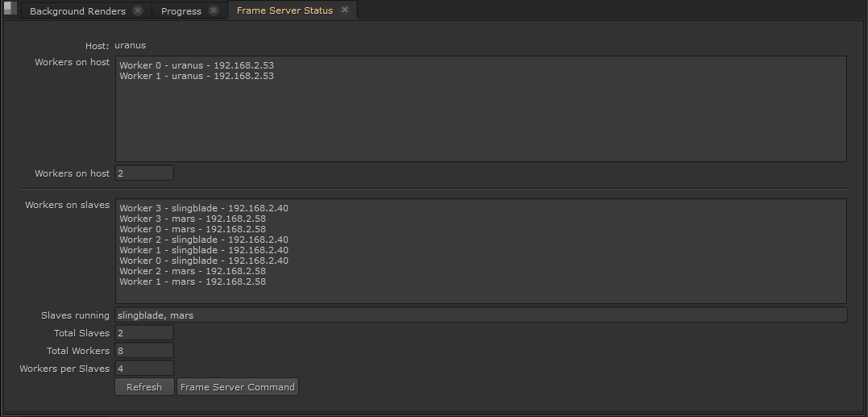Image resolution: width=868 pixels, height=417 pixels.
Task: Click the Frame Server Command button
Action: (238, 387)
